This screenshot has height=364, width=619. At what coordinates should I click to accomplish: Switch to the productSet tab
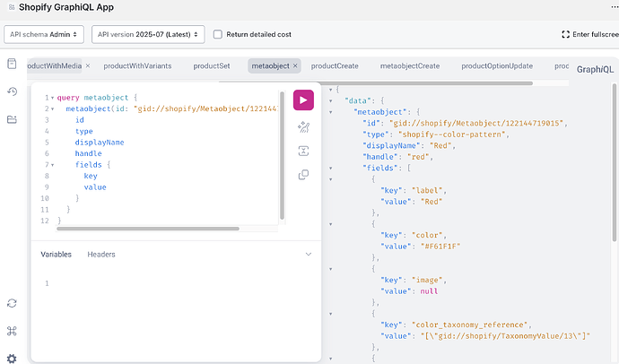point(212,65)
